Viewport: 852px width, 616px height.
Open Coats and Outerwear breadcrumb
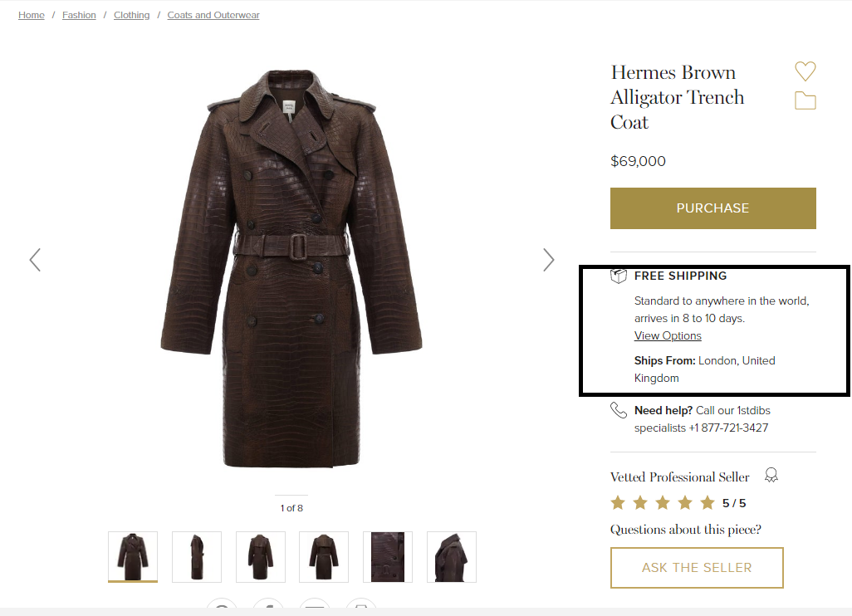213,15
